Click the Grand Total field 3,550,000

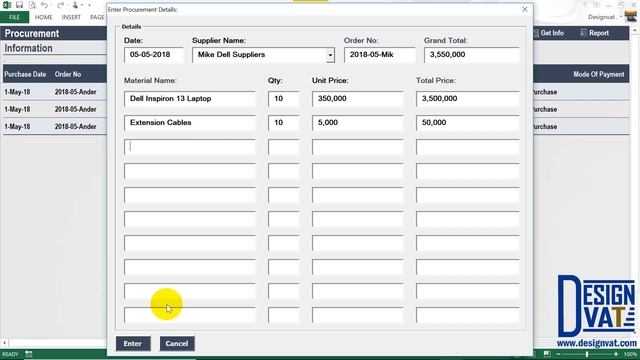pos(471,55)
